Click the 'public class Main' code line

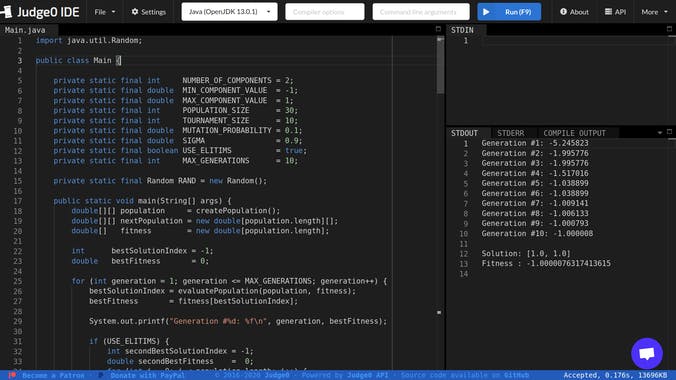[x=78, y=60]
